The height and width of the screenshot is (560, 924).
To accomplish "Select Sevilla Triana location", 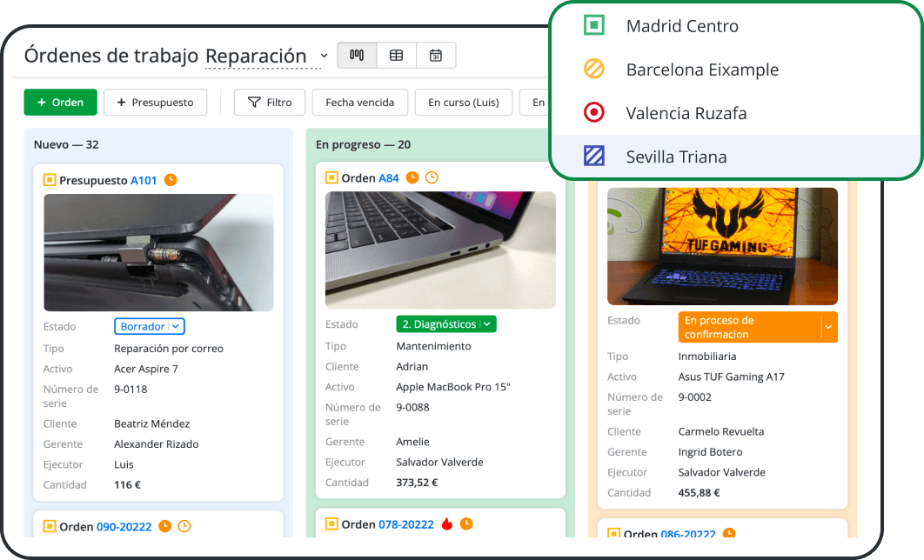I will click(x=736, y=157).
